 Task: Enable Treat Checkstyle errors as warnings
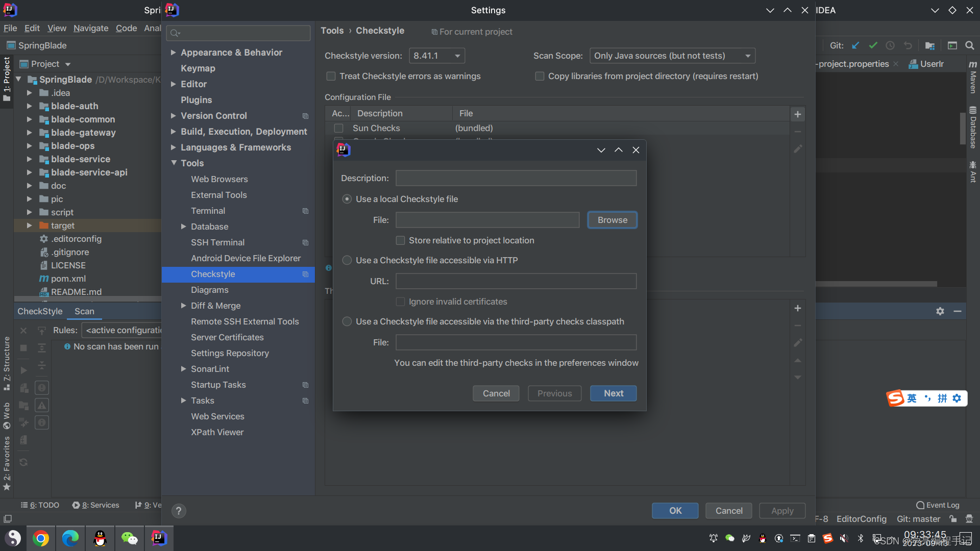click(x=331, y=76)
